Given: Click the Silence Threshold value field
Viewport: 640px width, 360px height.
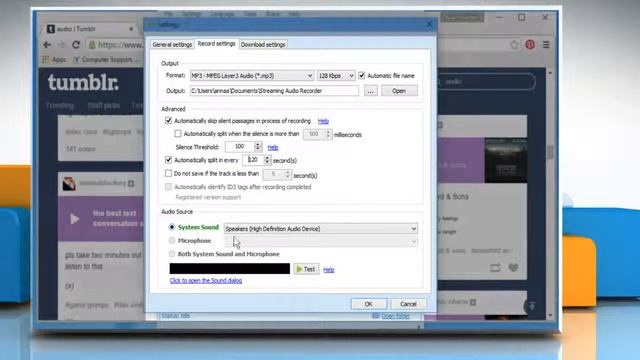Looking at the screenshot, I should pos(240,147).
